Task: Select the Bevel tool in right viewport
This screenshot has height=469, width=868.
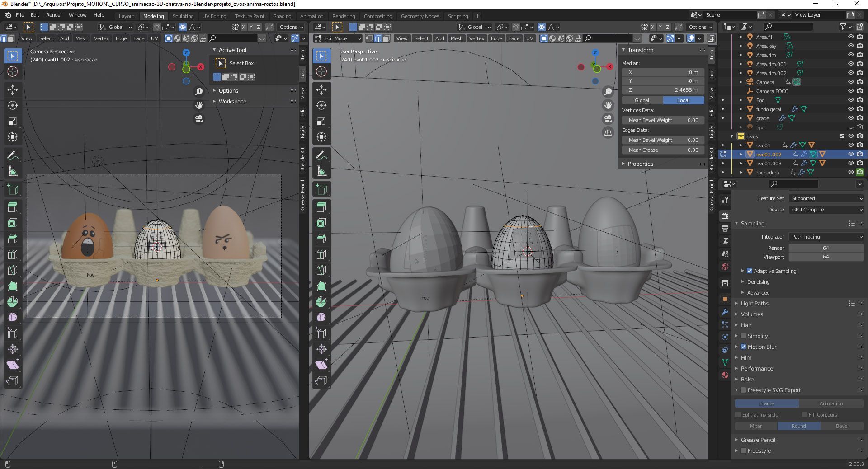Action: tap(321, 239)
